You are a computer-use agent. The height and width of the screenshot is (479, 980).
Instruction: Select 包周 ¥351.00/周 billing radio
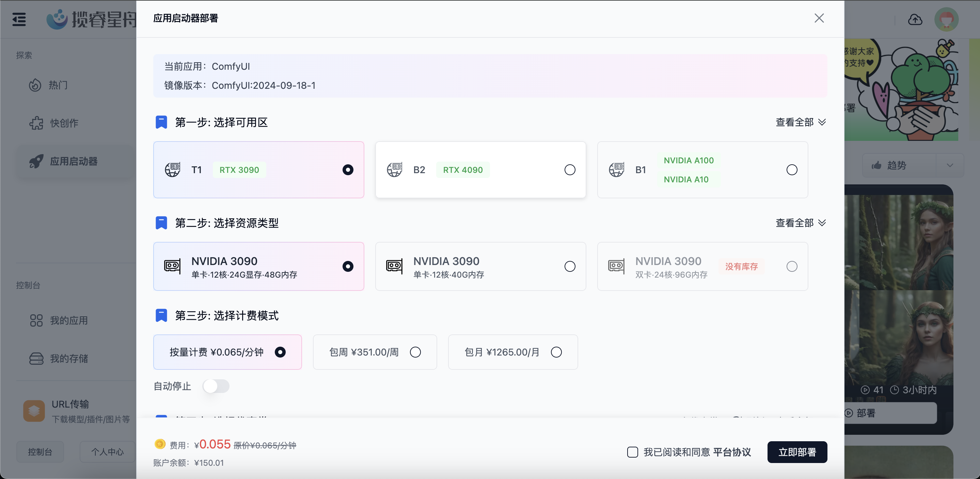pyautogui.click(x=415, y=352)
